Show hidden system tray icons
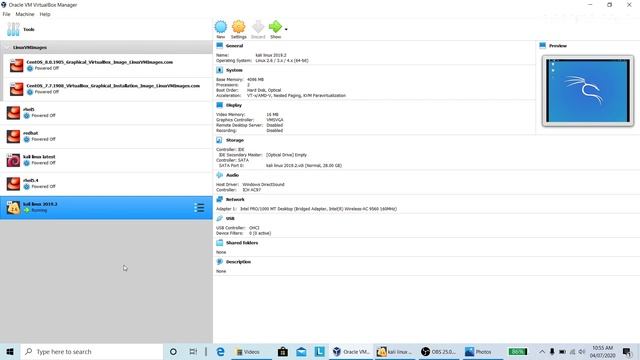640x360 pixels. pos(542,351)
